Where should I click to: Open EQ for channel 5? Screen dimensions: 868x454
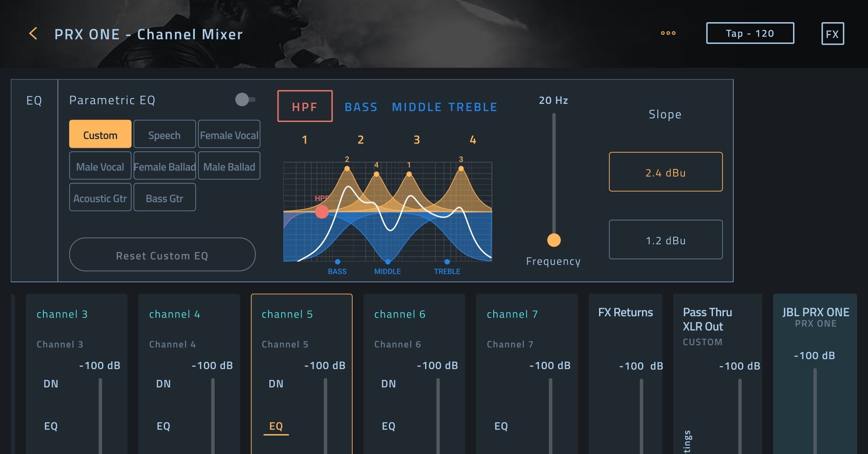[x=276, y=426]
